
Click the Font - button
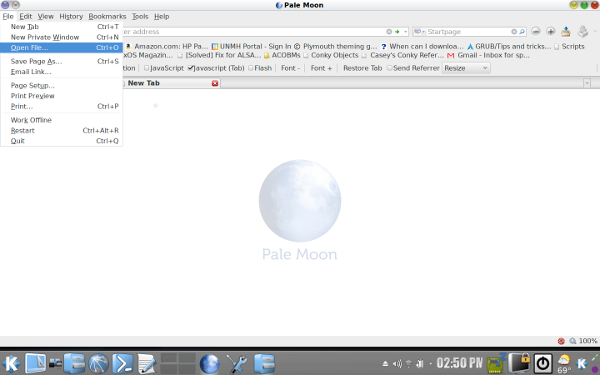[290, 68]
